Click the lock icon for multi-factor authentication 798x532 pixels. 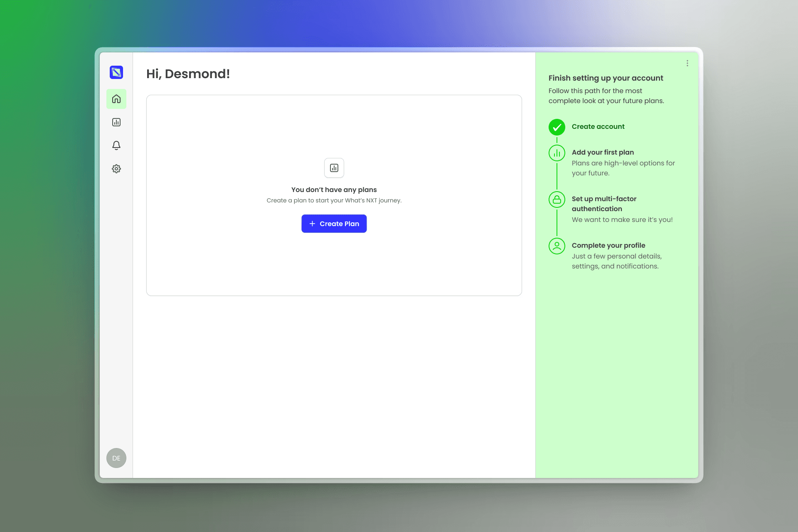pos(557,199)
